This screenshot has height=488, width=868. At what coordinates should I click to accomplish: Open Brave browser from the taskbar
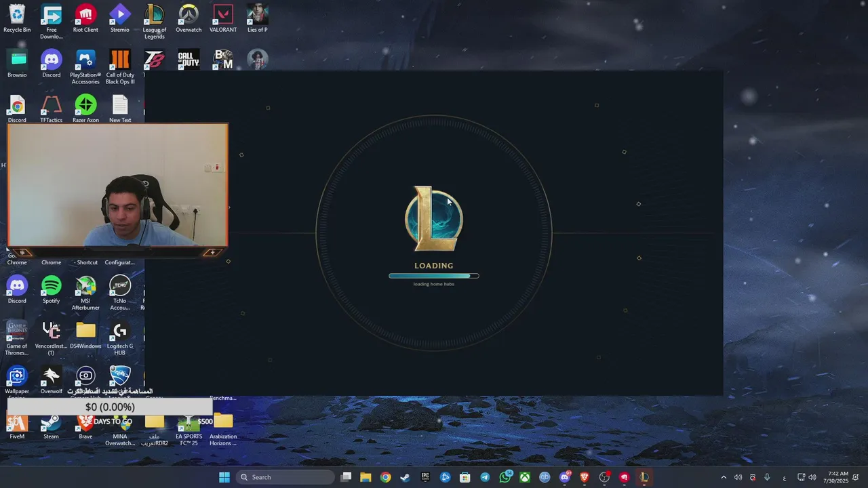click(x=585, y=477)
